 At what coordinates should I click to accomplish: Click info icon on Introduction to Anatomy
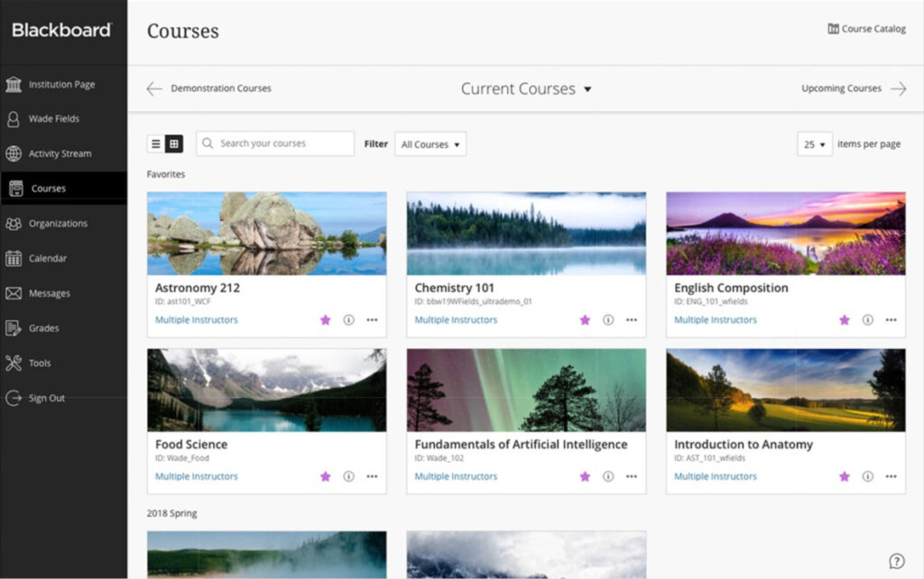pyautogui.click(x=867, y=476)
